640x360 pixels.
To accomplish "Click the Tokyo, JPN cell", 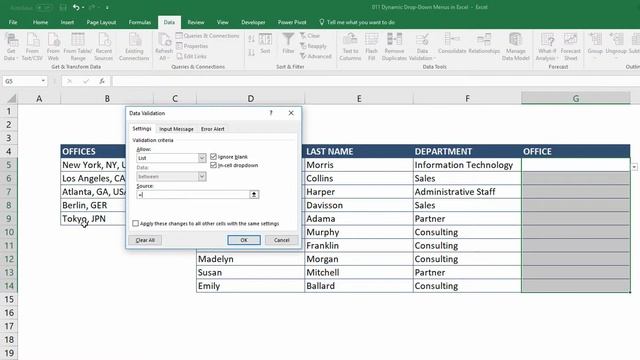I will pos(93,218).
